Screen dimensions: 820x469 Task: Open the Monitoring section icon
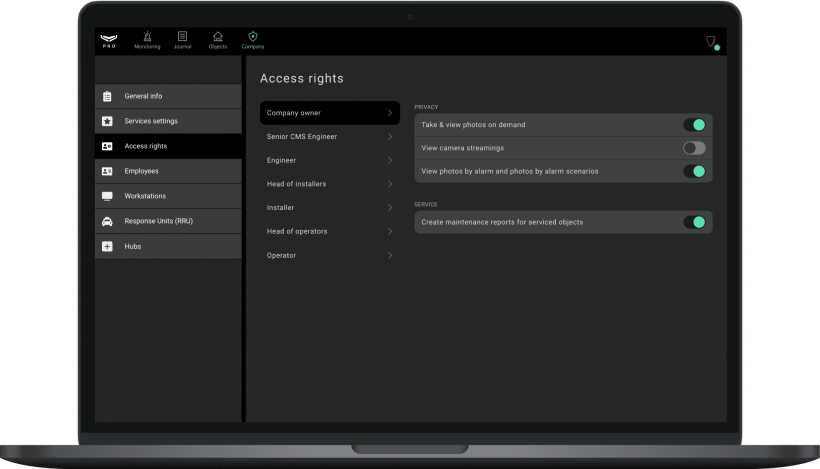[147, 37]
